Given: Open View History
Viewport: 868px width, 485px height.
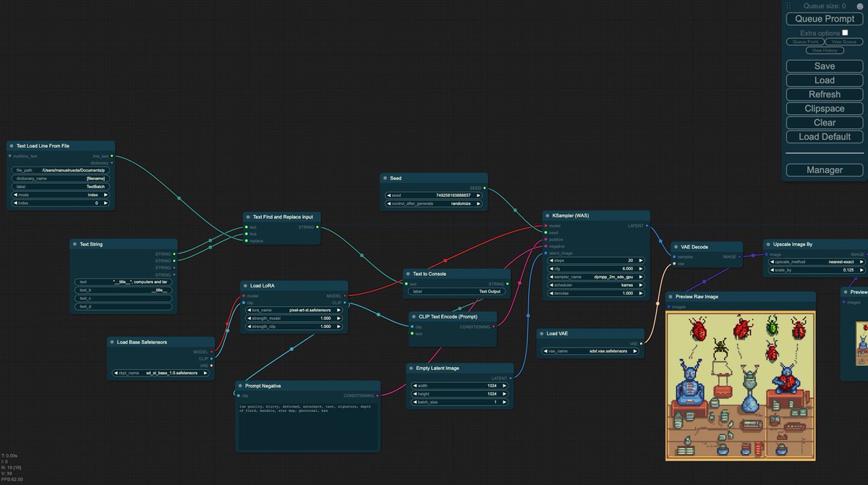Looking at the screenshot, I should (x=825, y=51).
